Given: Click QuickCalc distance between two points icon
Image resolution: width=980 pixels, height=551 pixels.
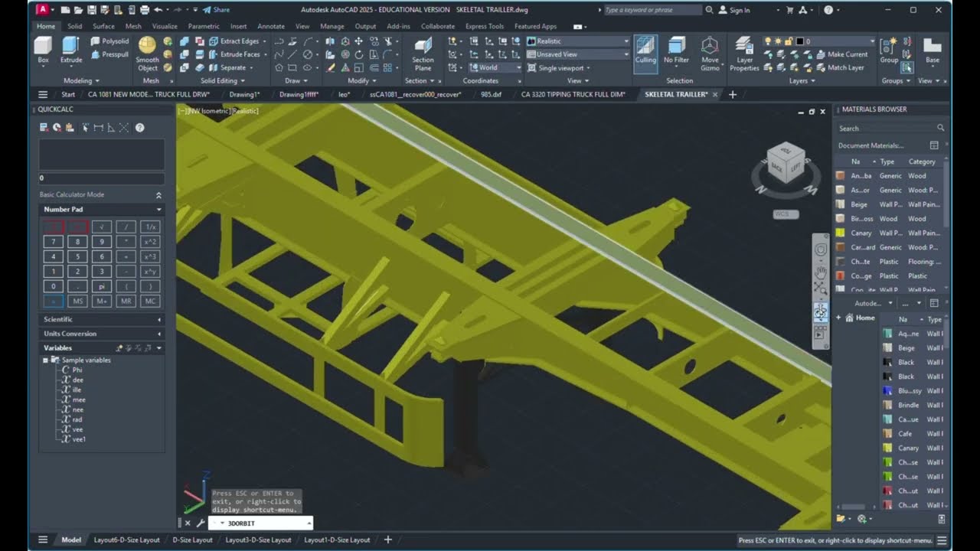Looking at the screenshot, I should click(98, 128).
